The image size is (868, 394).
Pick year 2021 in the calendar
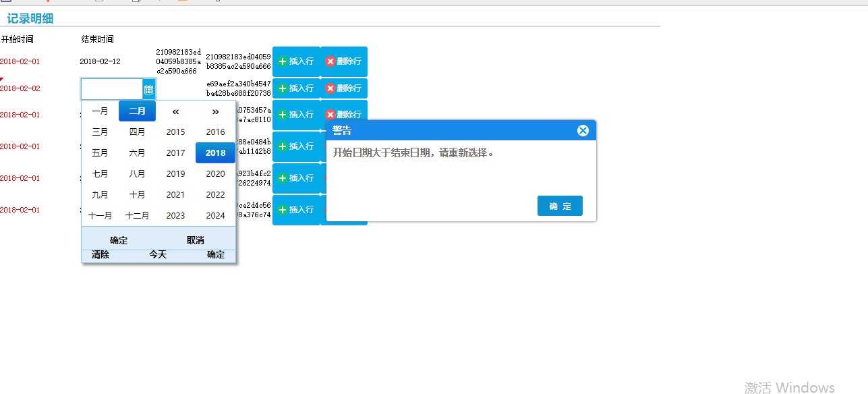pos(175,195)
